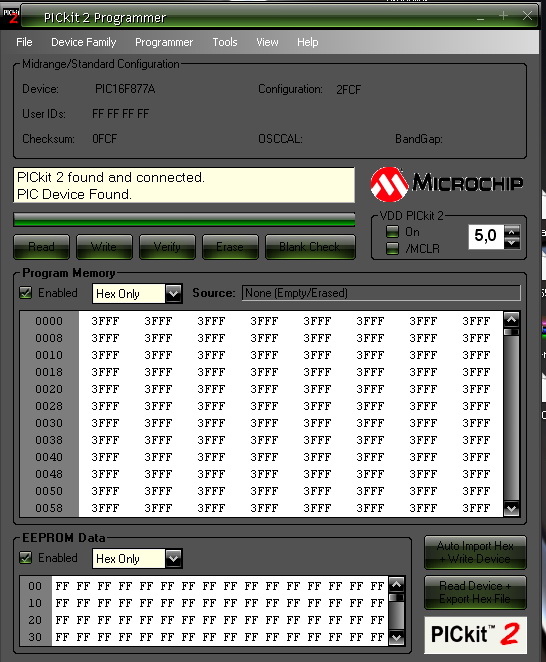Viewport: 546px width, 662px height.
Task: Click the first cell in program memory row 0000
Action: coord(105,321)
